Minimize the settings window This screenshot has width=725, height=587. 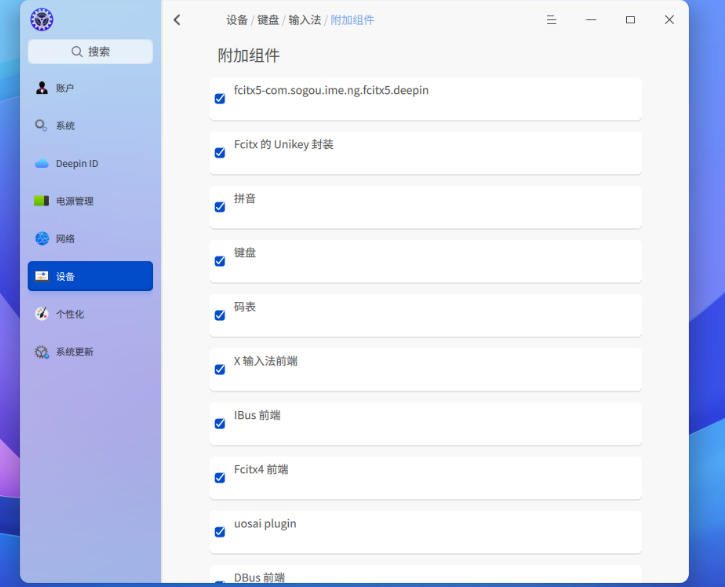[x=591, y=20]
